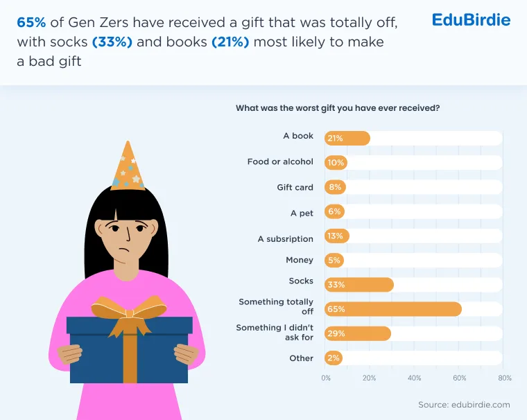Click the 'Food or alcohol' label
Image resolution: width=527 pixels, height=420 pixels.
[x=280, y=161]
